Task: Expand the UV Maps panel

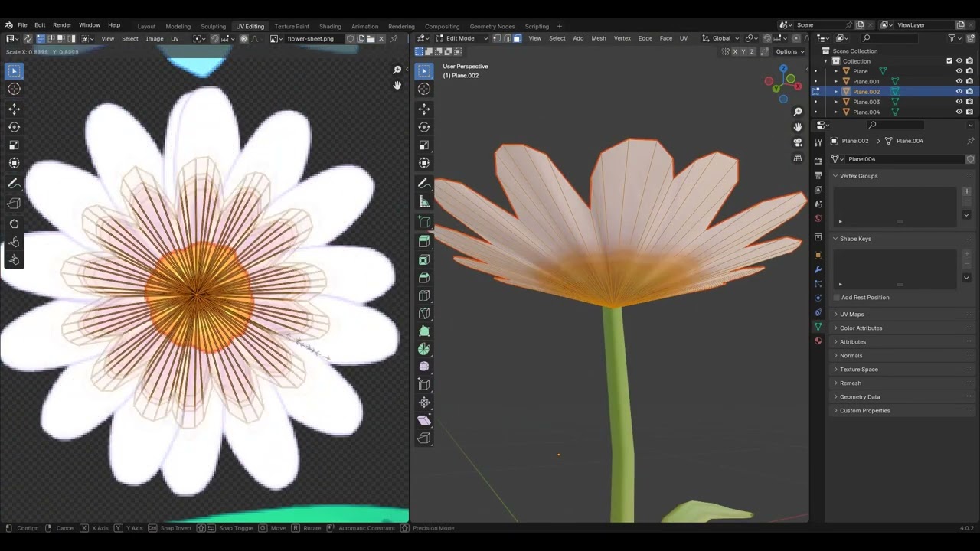Action: pyautogui.click(x=851, y=314)
